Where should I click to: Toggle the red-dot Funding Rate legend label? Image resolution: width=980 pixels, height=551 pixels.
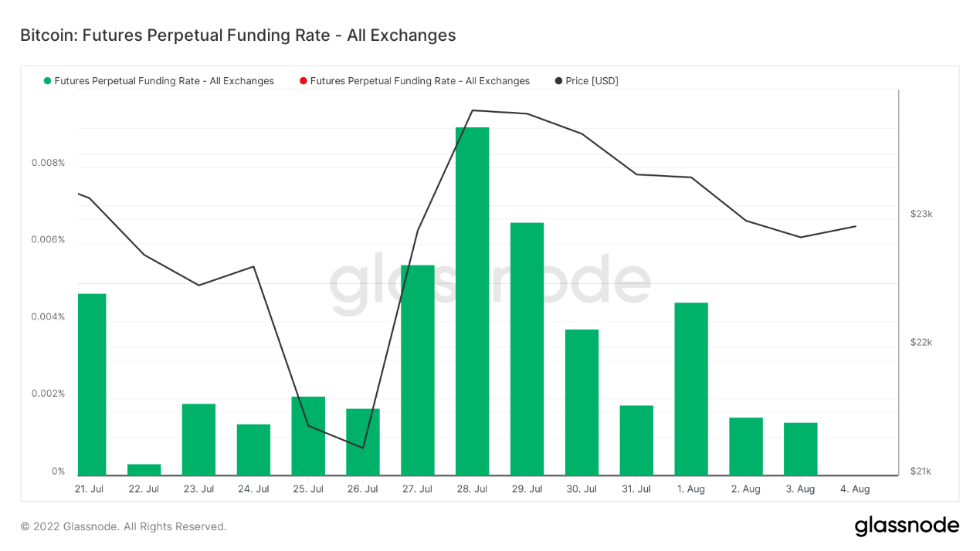click(x=419, y=81)
